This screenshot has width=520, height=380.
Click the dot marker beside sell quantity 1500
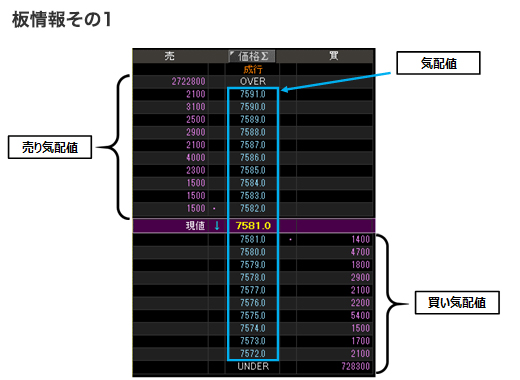pos(214,209)
